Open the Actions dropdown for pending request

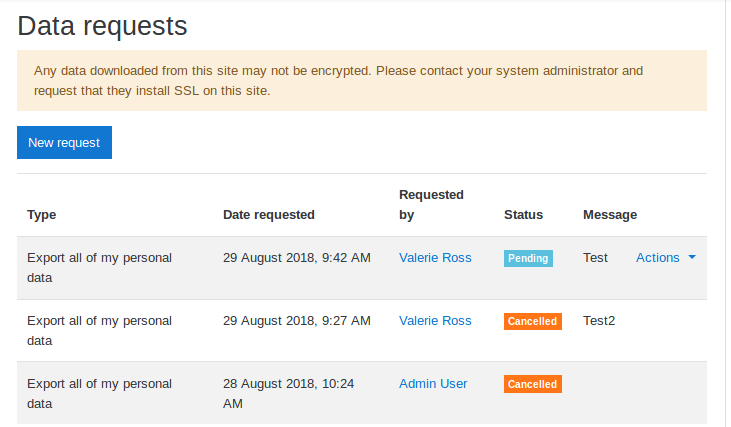coord(666,258)
